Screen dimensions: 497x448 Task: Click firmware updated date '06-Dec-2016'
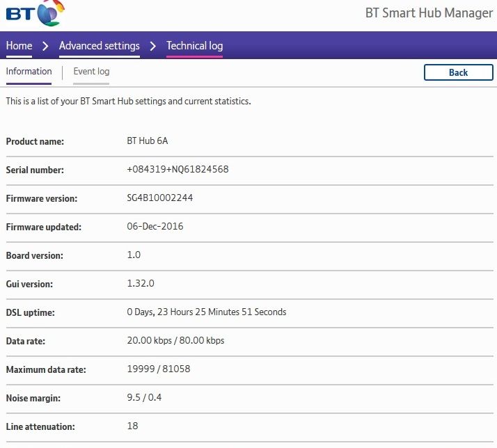click(x=155, y=226)
